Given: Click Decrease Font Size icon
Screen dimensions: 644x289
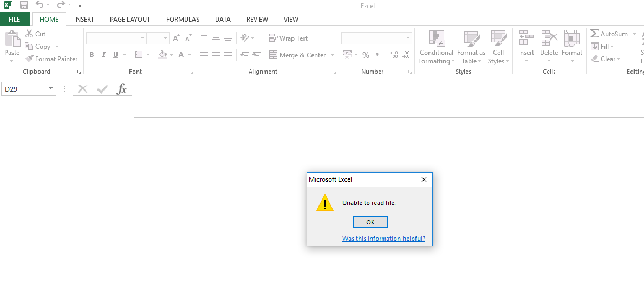Looking at the screenshot, I should coord(188,38).
